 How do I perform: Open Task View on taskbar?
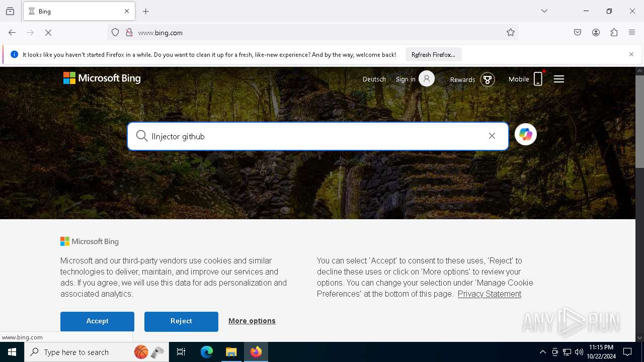[181, 352]
